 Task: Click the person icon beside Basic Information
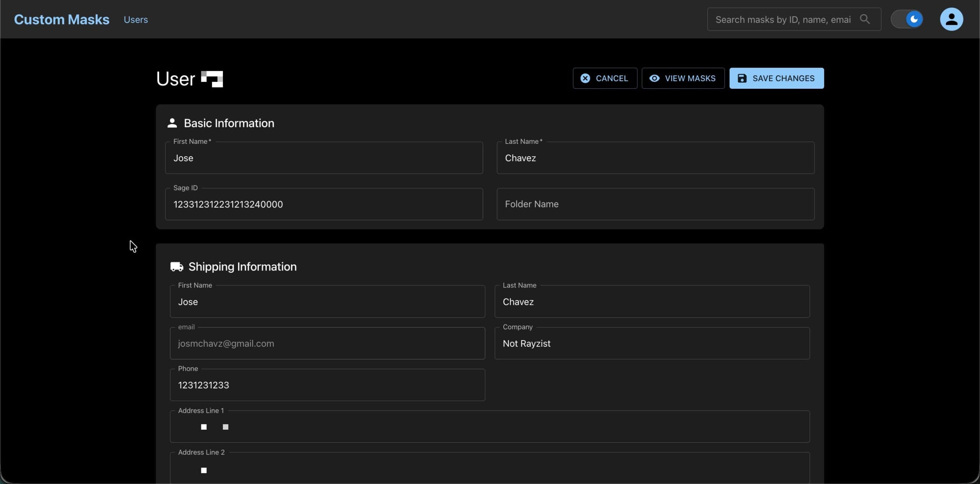pyautogui.click(x=172, y=123)
